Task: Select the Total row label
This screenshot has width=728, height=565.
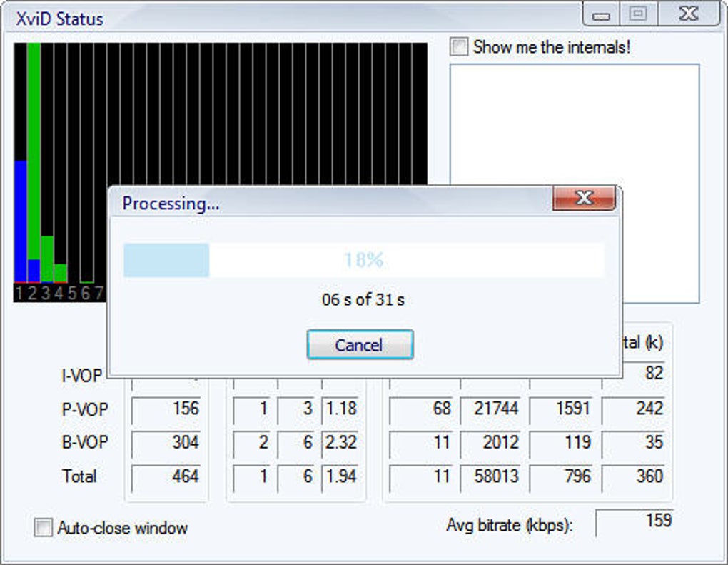Action: (79, 476)
